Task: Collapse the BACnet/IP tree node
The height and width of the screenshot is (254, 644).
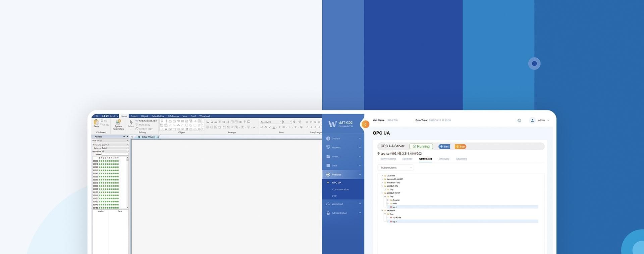Action: pos(382,211)
